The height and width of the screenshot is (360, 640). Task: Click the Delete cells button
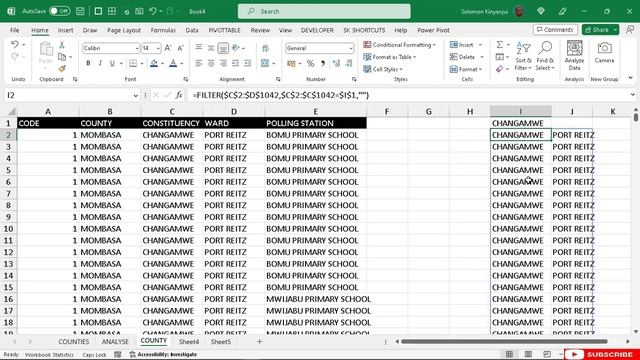click(463, 57)
